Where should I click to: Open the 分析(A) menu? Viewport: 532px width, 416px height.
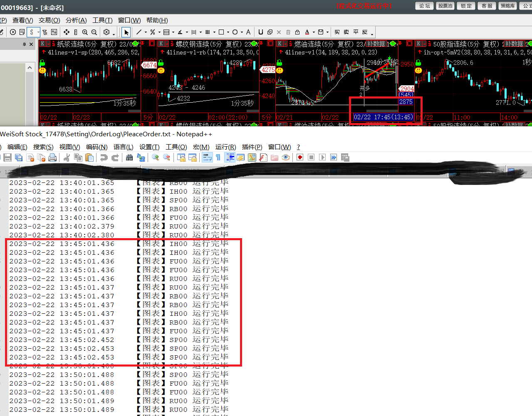76,20
